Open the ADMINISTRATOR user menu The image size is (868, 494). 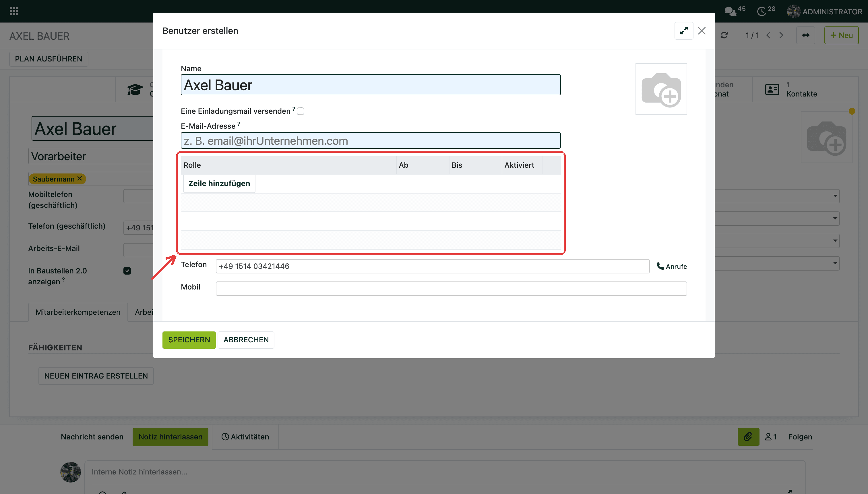coord(825,11)
